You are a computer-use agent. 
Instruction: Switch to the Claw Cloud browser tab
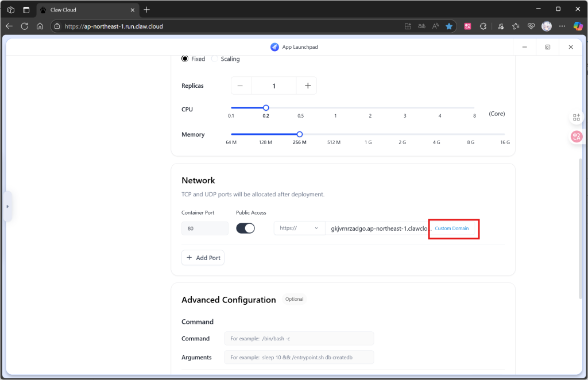click(88, 10)
